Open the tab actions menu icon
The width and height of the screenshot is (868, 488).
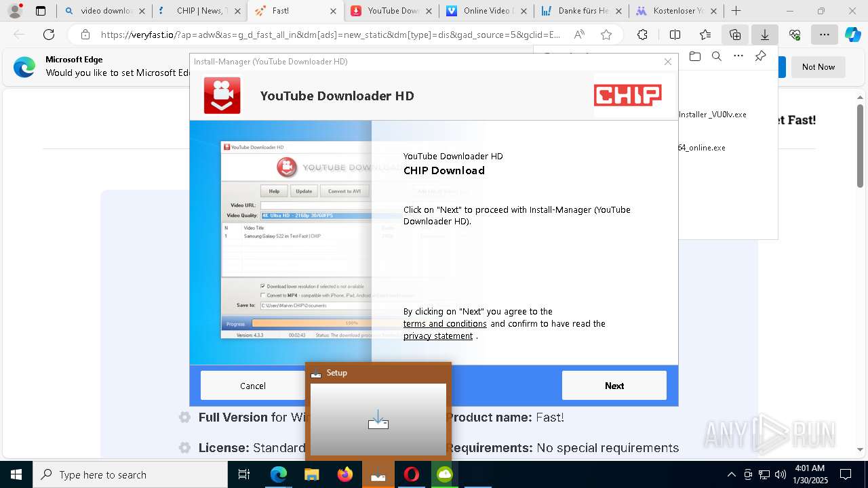(41, 11)
